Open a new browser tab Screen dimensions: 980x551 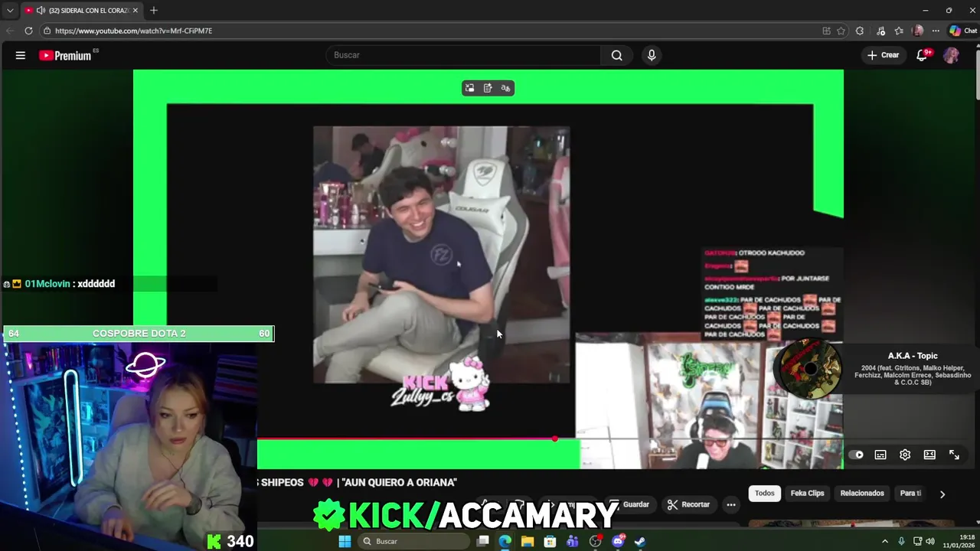(x=153, y=10)
